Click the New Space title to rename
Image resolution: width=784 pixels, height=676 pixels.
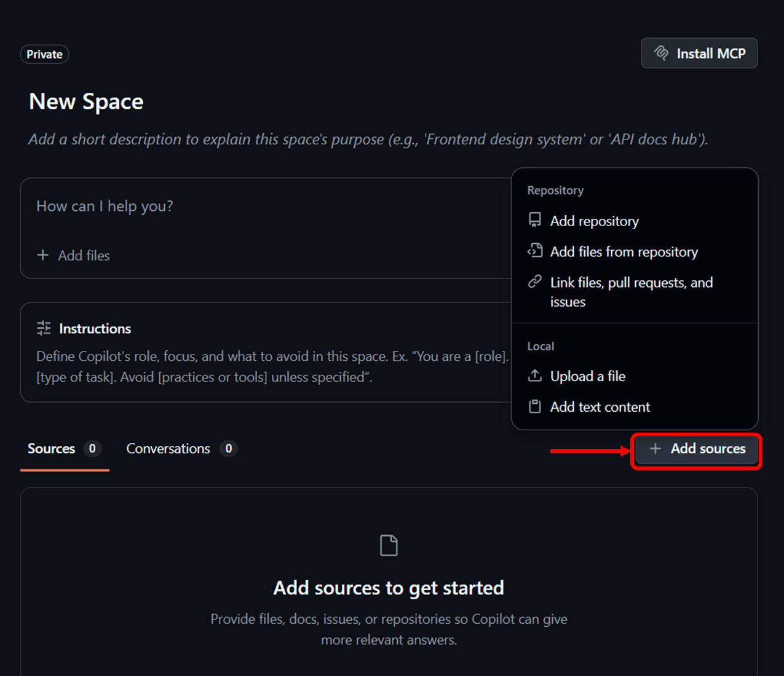(x=86, y=101)
